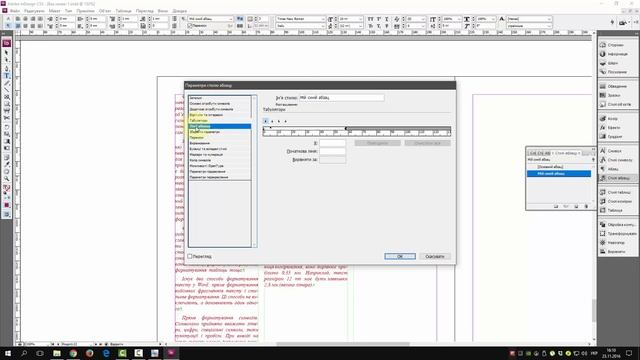Open the Макет menu
This screenshot has height=360, width=640.
point(54,11)
